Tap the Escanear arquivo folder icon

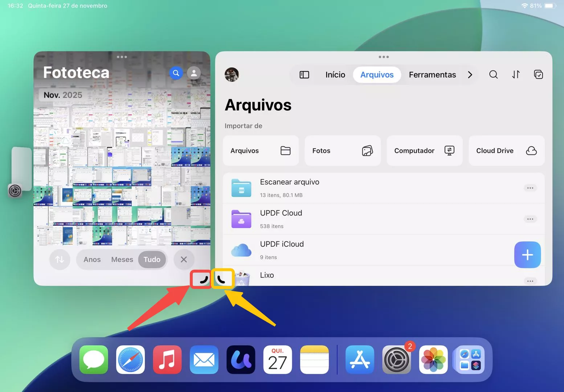(241, 188)
